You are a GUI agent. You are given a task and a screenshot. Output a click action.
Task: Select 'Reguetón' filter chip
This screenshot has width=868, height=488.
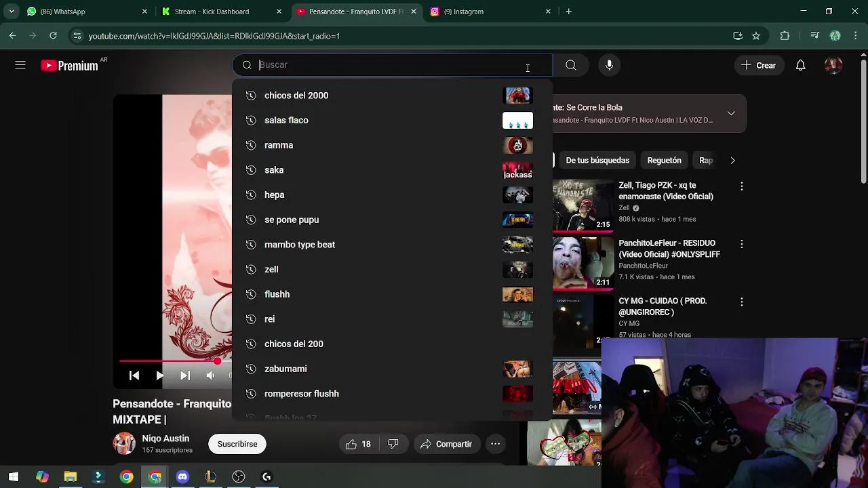click(664, 161)
